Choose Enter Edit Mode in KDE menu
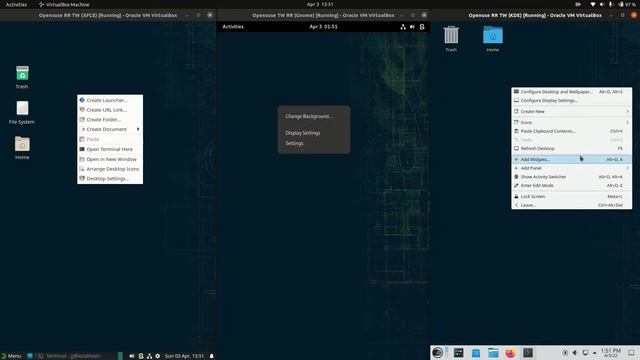 pos(571,185)
